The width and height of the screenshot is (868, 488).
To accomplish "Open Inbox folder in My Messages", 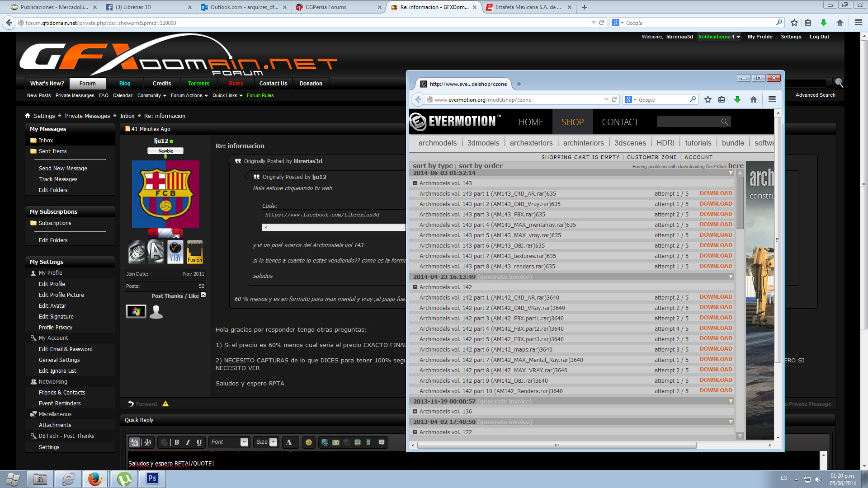I will (46, 141).
